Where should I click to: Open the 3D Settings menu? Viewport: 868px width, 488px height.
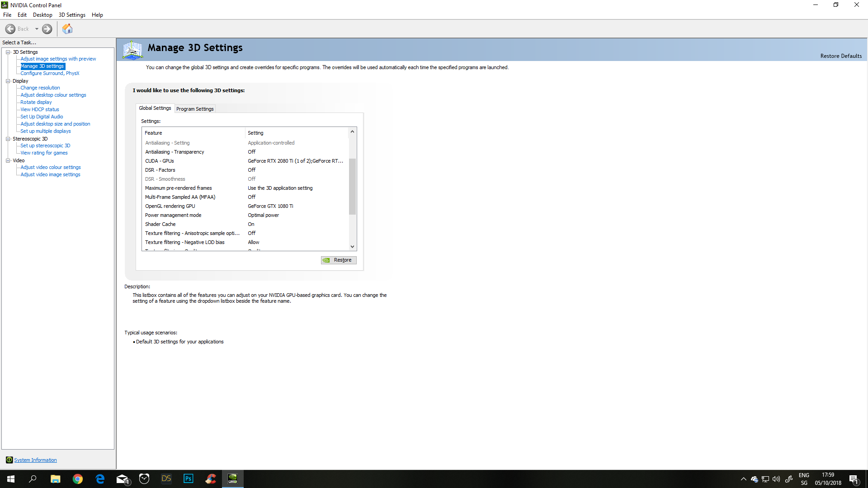pyautogui.click(x=72, y=15)
